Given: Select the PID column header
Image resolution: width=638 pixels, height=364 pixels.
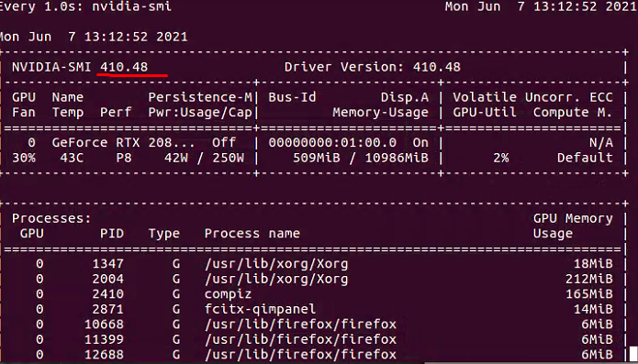Looking at the screenshot, I should point(112,234).
